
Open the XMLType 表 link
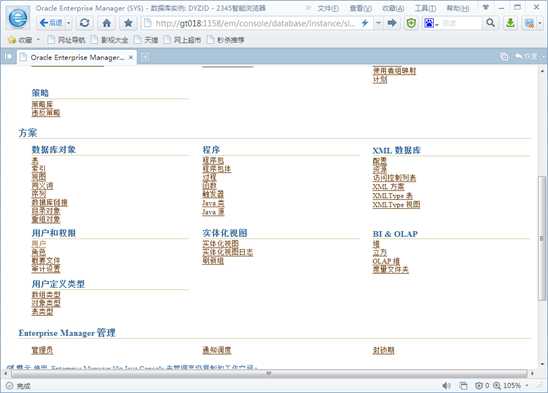[392, 196]
